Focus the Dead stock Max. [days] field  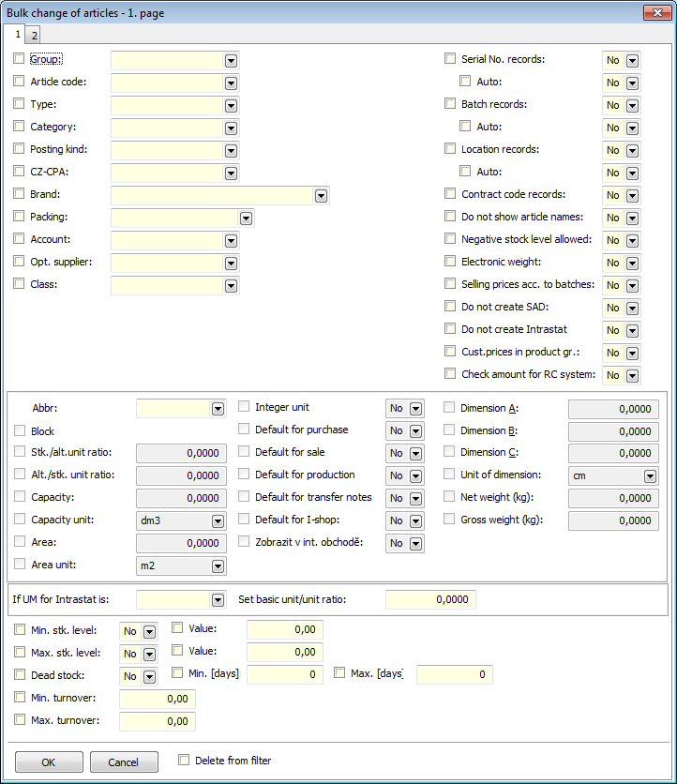coord(455,674)
